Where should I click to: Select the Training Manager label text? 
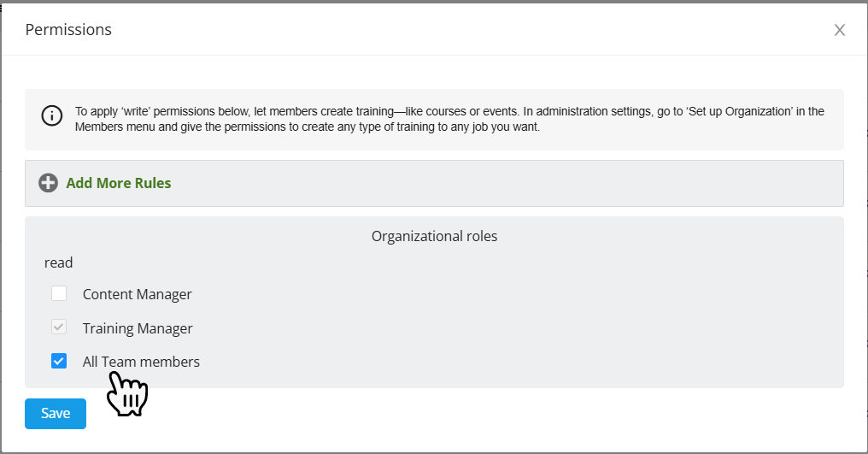click(x=138, y=328)
